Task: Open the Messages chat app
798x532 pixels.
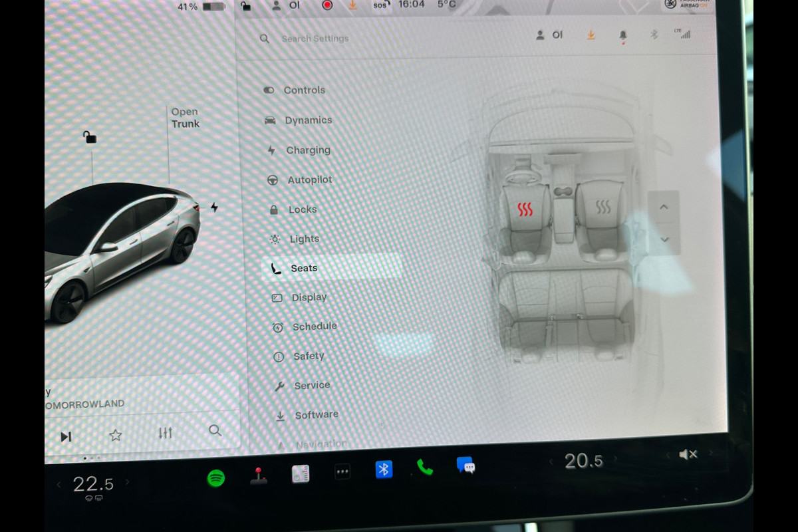Action: [x=465, y=465]
